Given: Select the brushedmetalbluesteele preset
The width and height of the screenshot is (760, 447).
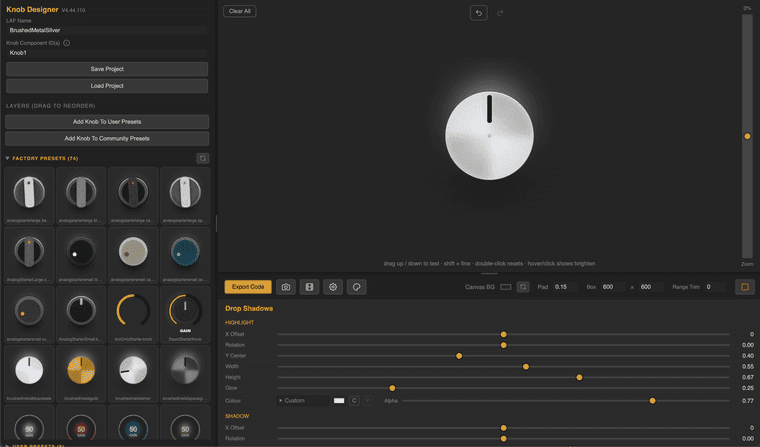Looking at the screenshot, I should (29, 373).
